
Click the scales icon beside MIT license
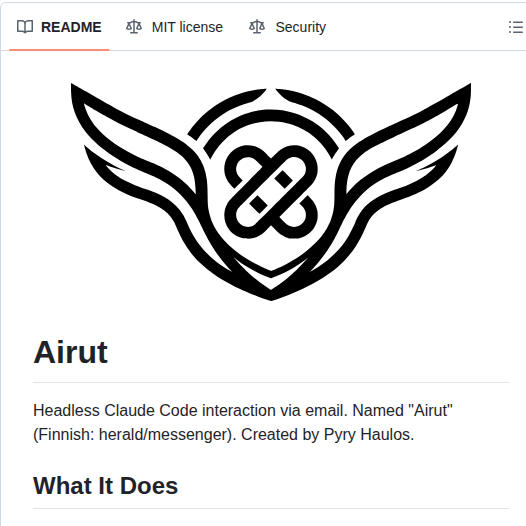134,27
